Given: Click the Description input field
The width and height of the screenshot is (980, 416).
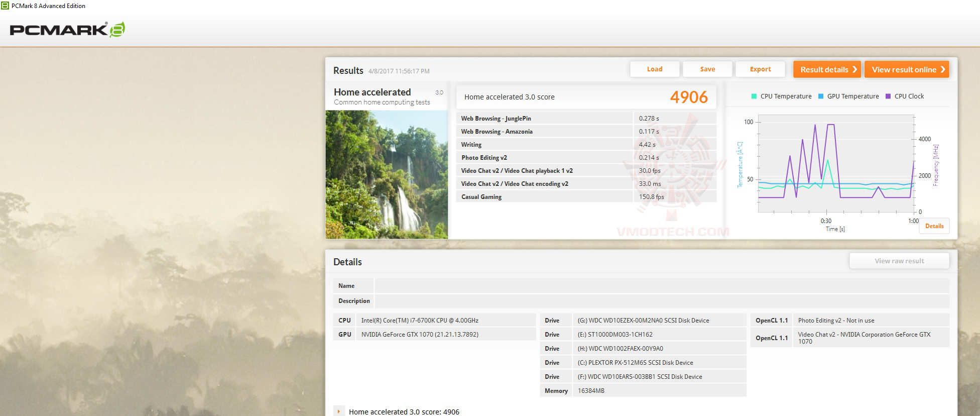Looking at the screenshot, I should (662, 301).
